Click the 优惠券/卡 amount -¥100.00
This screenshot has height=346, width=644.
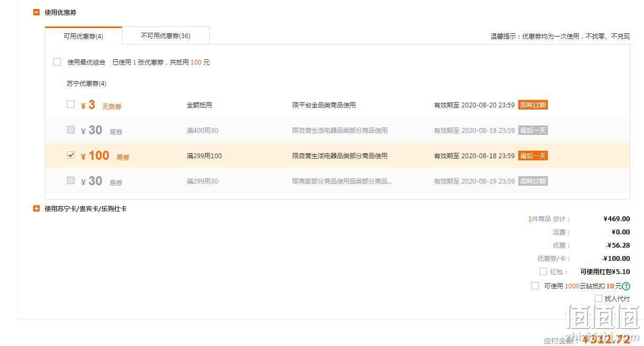(616, 259)
